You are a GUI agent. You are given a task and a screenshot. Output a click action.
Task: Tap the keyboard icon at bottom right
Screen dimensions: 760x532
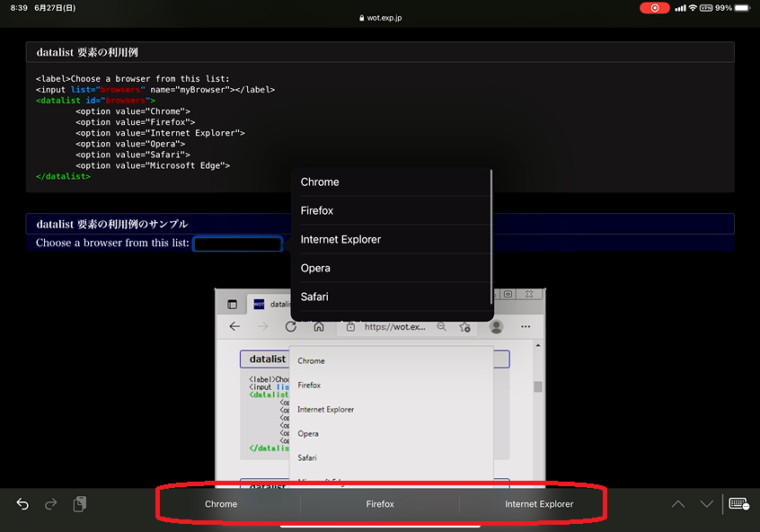(x=739, y=504)
